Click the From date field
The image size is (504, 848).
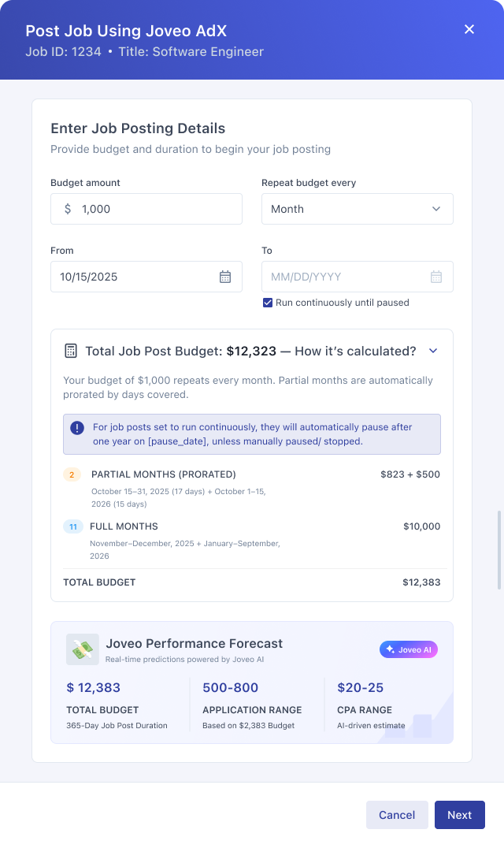click(134, 277)
